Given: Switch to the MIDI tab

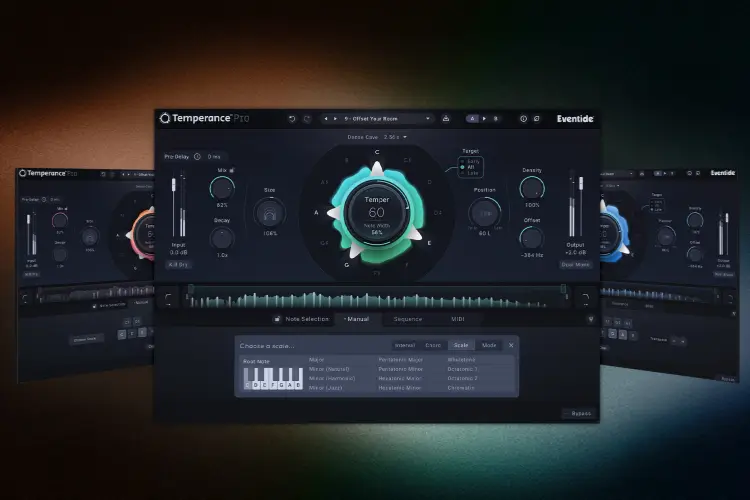Looking at the screenshot, I should (456, 319).
